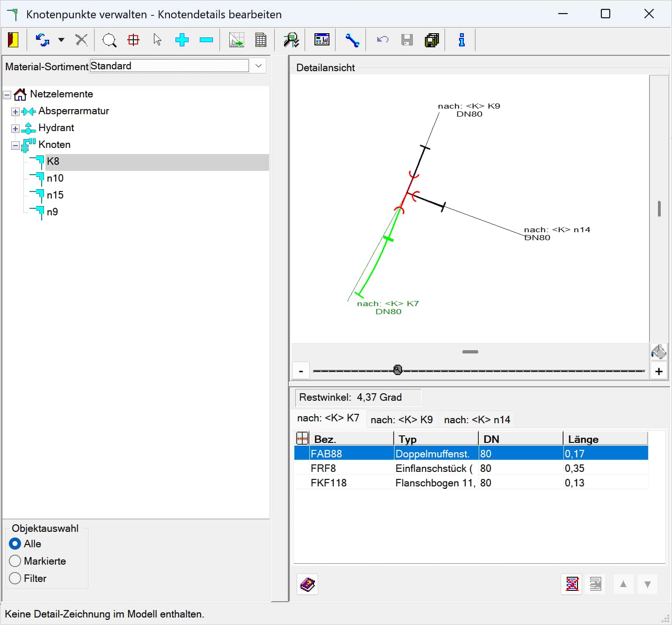
Task: Click the cyan minus remove icon
Action: click(x=206, y=40)
